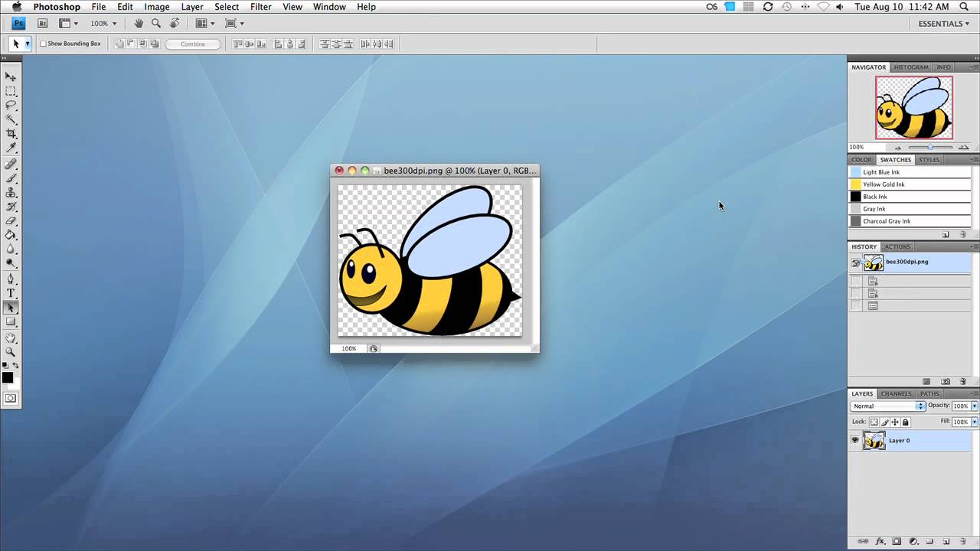Select the Move tool

pos(11,77)
